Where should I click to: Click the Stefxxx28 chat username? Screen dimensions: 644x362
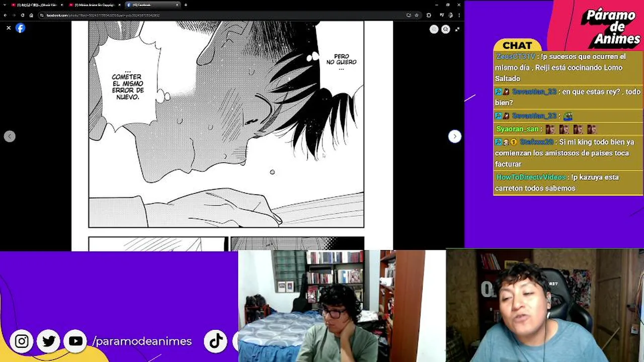pyautogui.click(x=536, y=142)
